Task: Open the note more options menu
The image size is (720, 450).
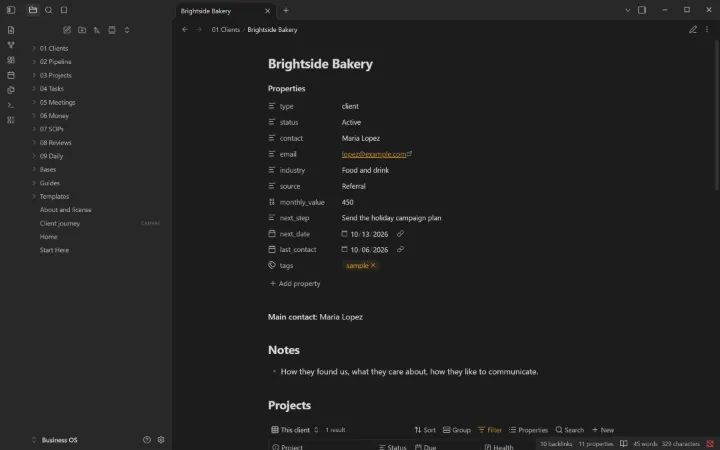Action: tap(707, 29)
